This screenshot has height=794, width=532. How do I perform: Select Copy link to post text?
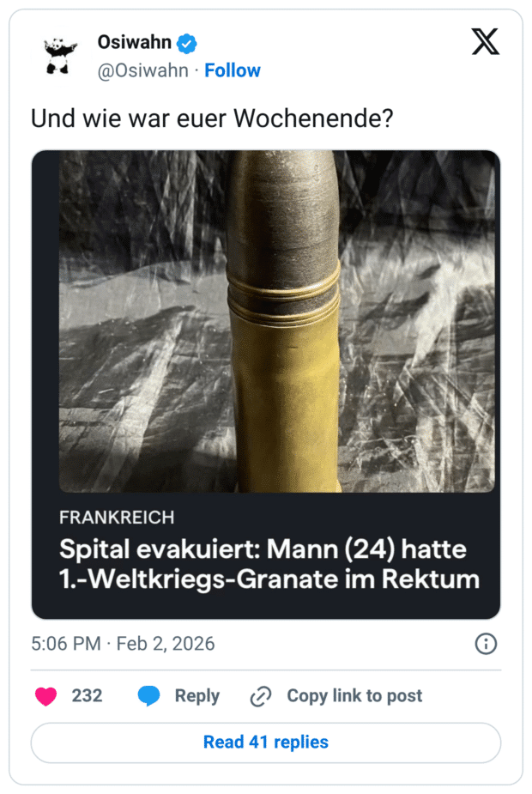point(354,696)
